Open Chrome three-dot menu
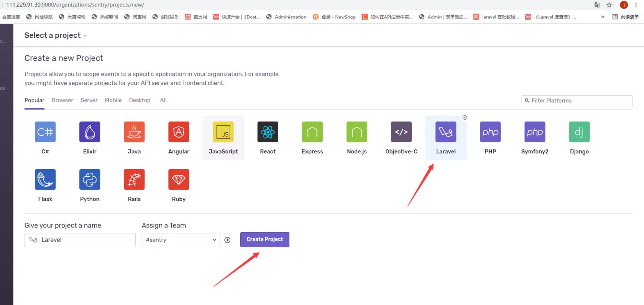The width and height of the screenshot is (644, 305). pyautogui.click(x=636, y=5)
